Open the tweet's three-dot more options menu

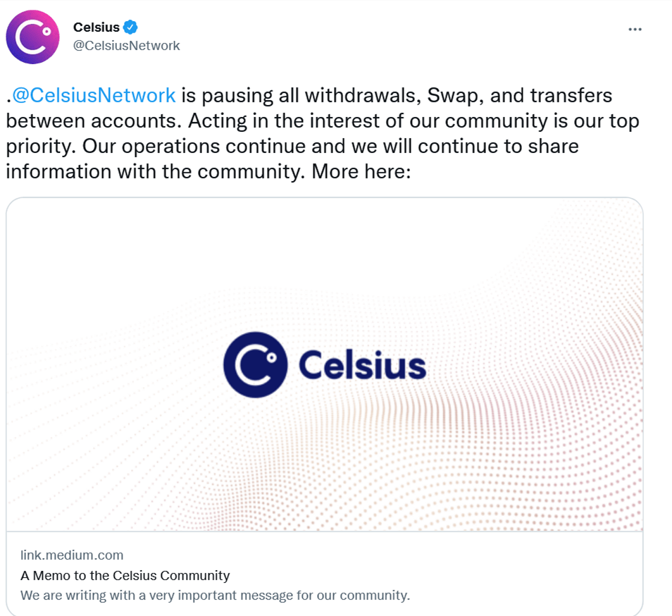click(635, 30)
